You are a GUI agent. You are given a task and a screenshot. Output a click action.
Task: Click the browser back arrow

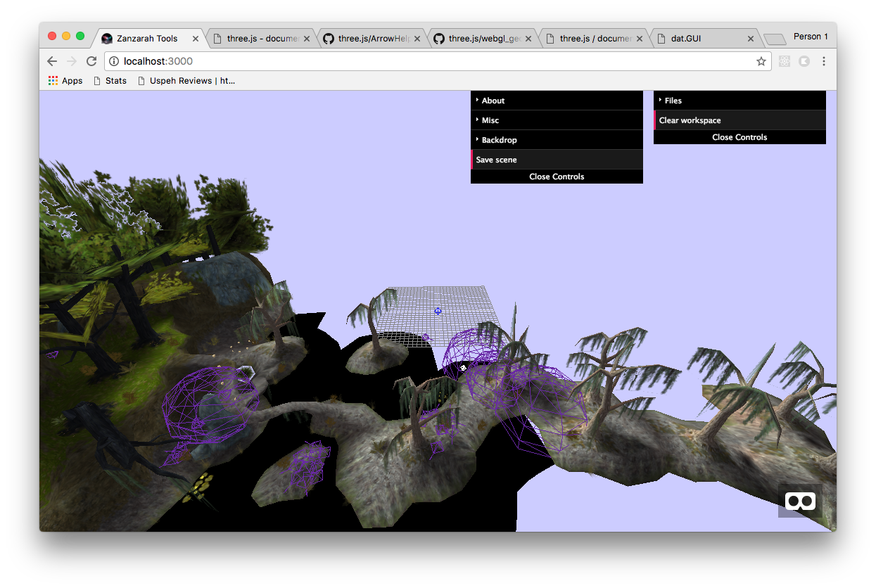52,61
